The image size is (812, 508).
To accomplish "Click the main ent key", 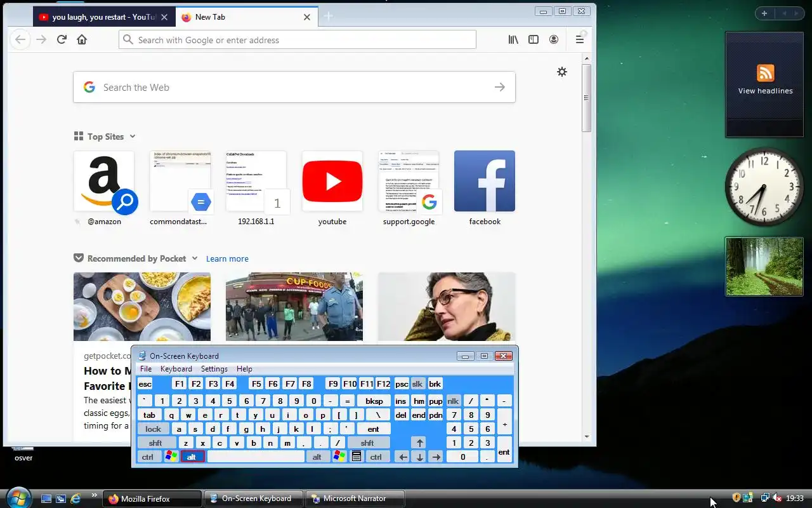I will click(373, 429).
